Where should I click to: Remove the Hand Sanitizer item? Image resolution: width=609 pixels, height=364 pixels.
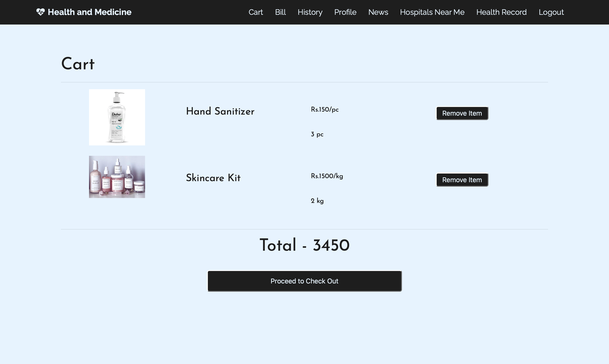pos(462,113)
